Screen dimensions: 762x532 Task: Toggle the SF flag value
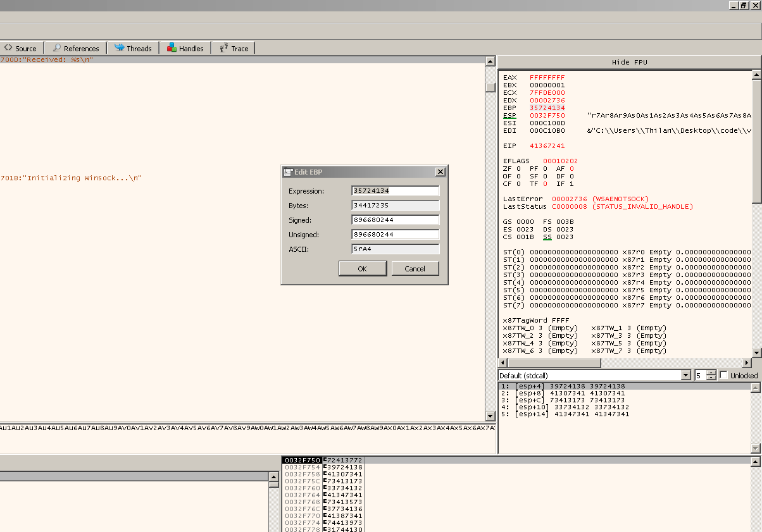click(545, 176)
